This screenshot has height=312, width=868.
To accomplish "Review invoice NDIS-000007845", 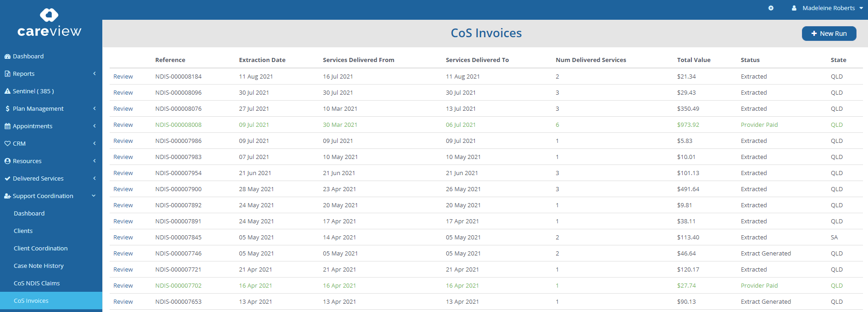I will tap(123, 238).
